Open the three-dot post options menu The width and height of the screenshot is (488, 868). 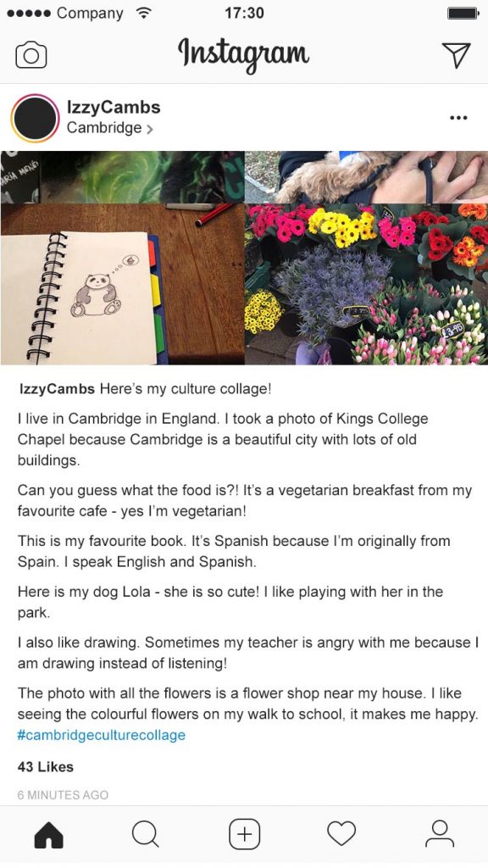458,118
